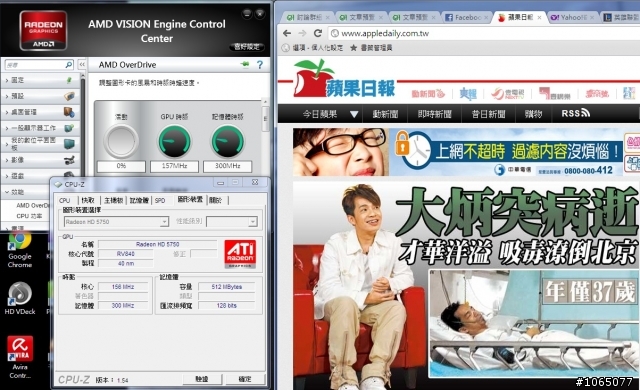
Task: Switch to the CPU tab in CPU-Z
Action: click(x=64, y=200)
